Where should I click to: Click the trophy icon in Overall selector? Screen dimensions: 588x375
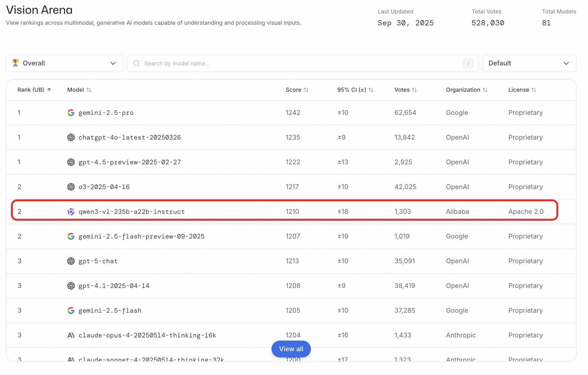15,63
